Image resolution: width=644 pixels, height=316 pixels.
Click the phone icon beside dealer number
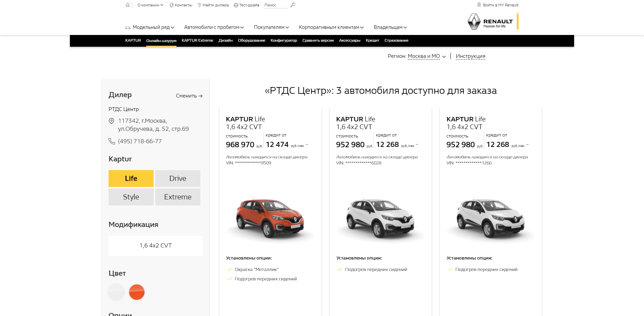pyautogui.click(x=112, y=141)
